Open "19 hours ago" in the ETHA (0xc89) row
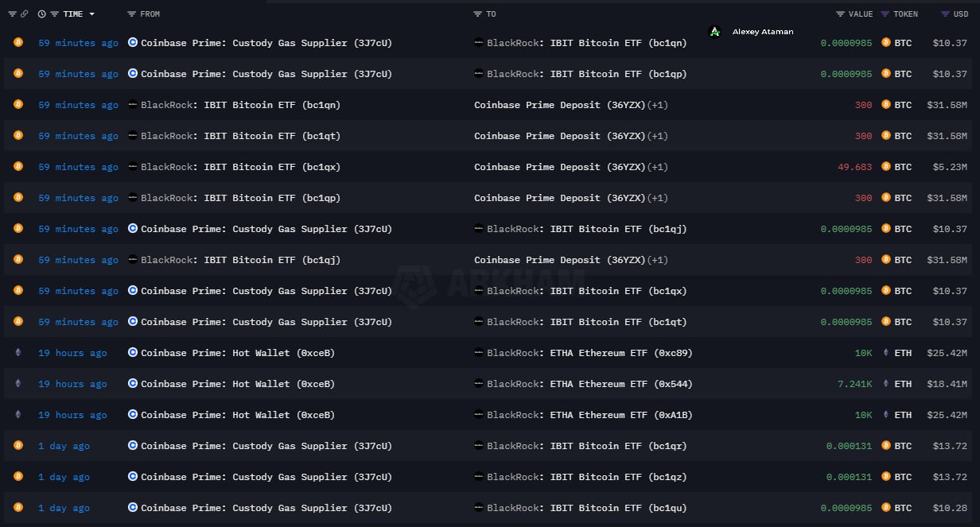Image resolution: width=980 pixels, height=527 pixels. point(72,353)
